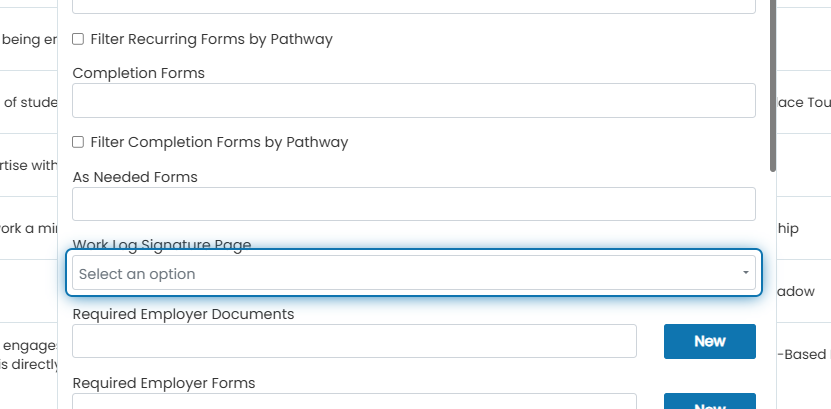Screen dimensions: 831x409
Task: Click New beside Required Employer Documents
Action: [710, 341]
